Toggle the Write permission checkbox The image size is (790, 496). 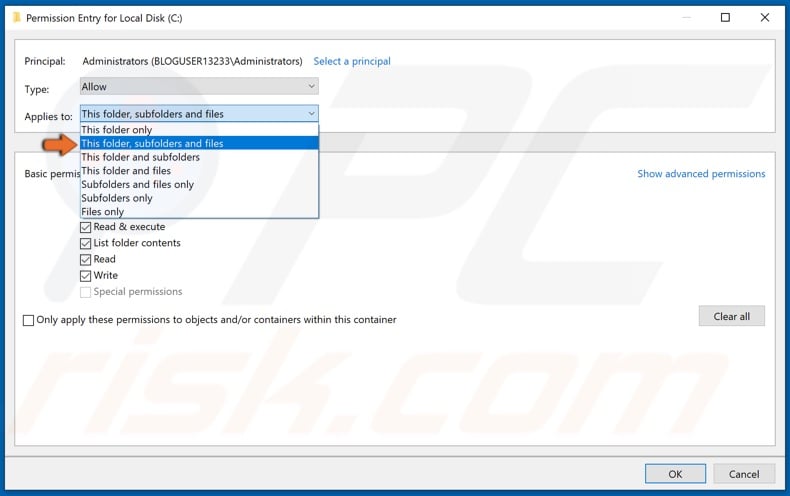86,276
